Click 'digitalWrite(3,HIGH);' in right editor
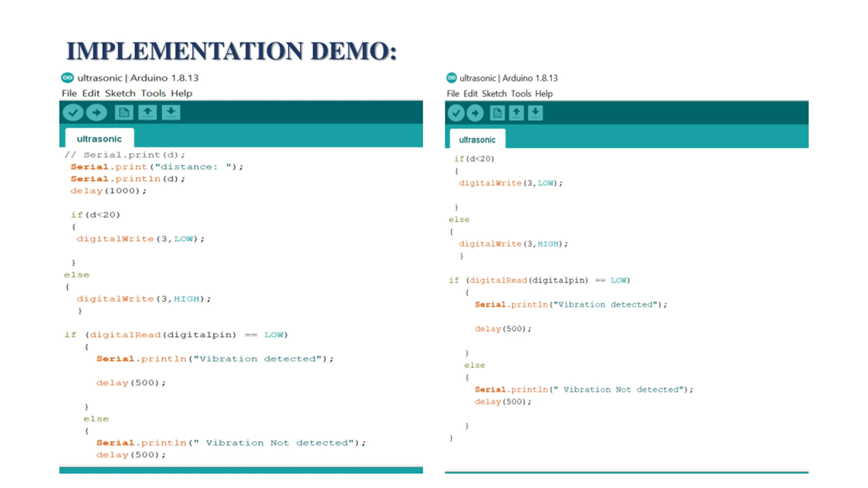This screenshot has width=868, height=488. pyautogui.click(x=513, y=244)
